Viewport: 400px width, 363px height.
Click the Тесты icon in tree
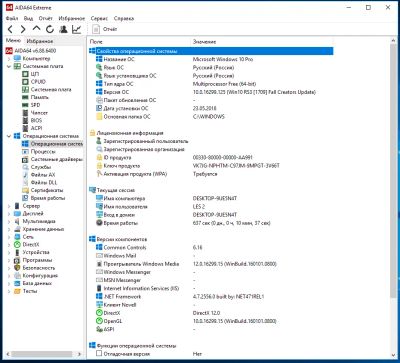pyautogui.click(x=17, y=291)
